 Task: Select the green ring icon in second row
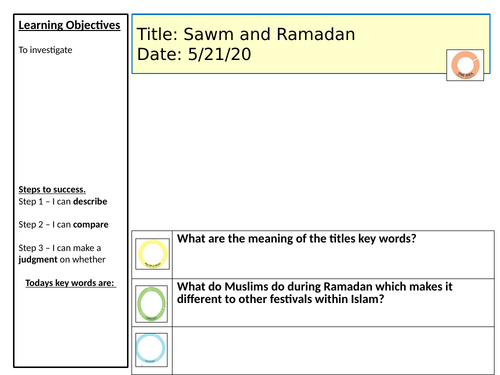coord(151,304)
